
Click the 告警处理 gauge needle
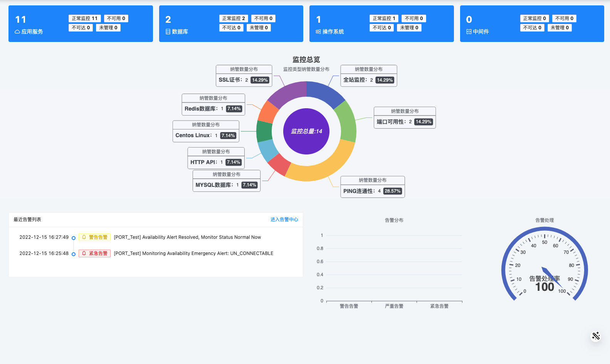click(x=552, y=277)
